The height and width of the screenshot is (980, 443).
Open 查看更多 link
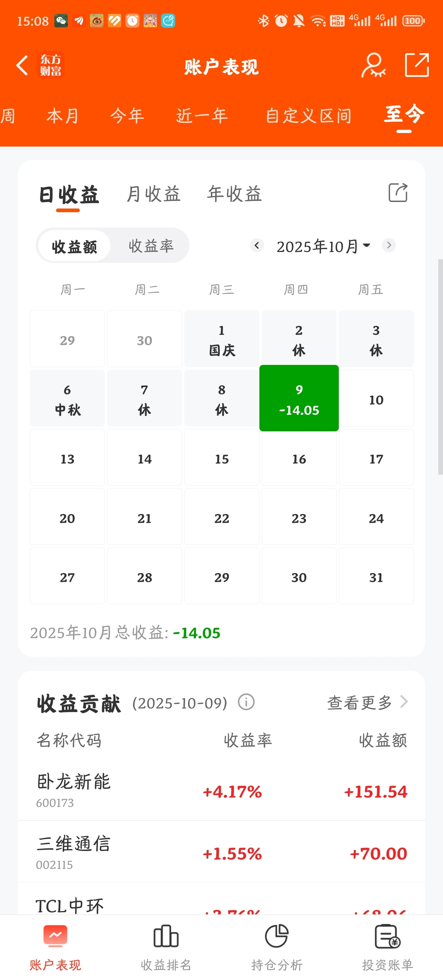tap(367, 702)
